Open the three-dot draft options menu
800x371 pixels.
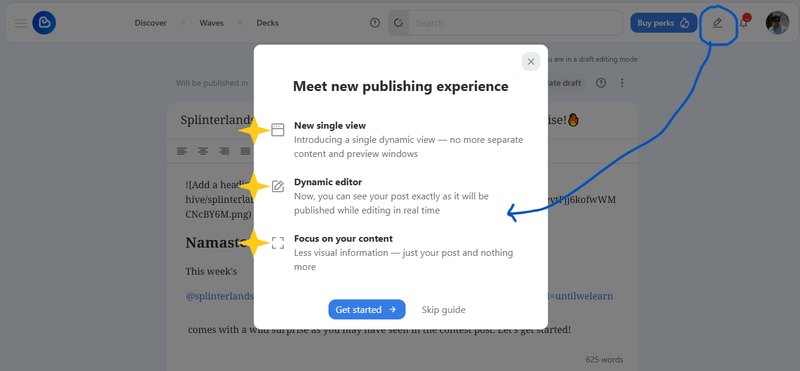(622, 83)
